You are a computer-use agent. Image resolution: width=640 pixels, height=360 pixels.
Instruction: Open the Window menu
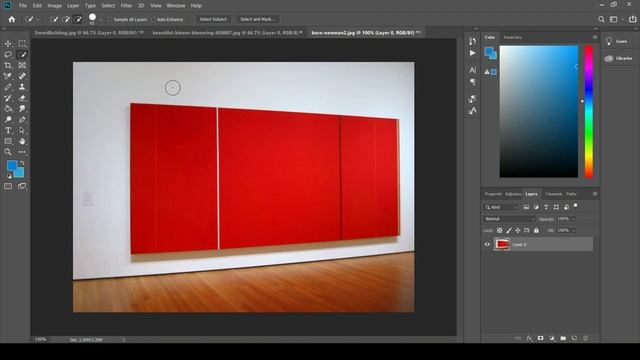tap(176, 6)
